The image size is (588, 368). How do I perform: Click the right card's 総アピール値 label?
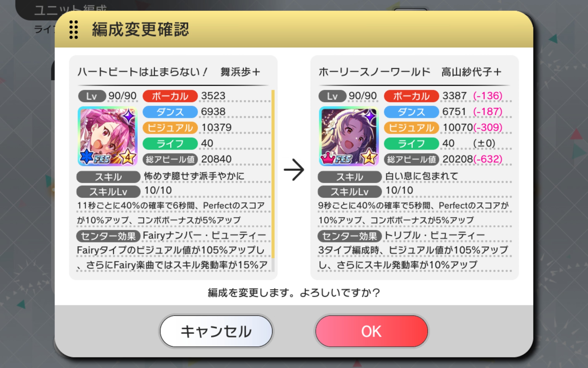(411, 159)
